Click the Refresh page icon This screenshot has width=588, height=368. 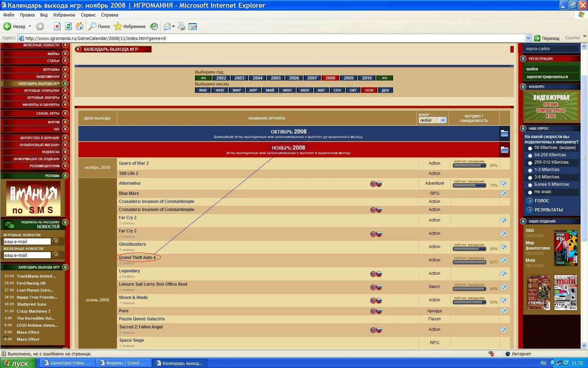[x=69, y=26]
